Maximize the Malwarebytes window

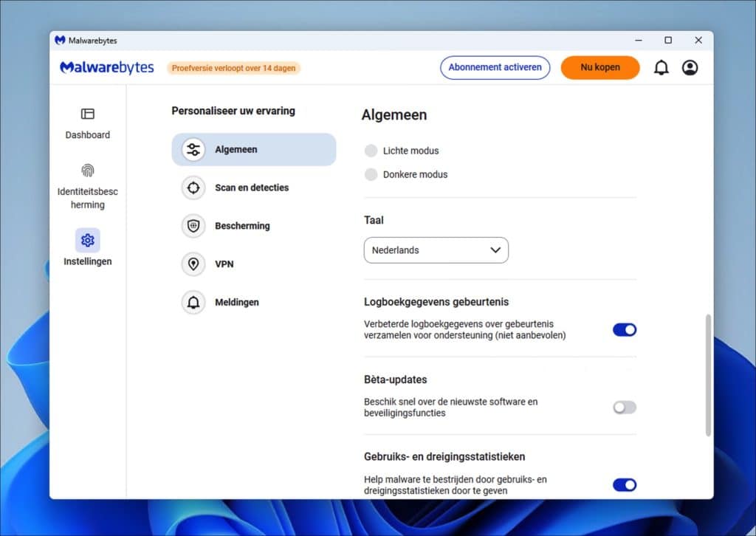click(668, 41)
